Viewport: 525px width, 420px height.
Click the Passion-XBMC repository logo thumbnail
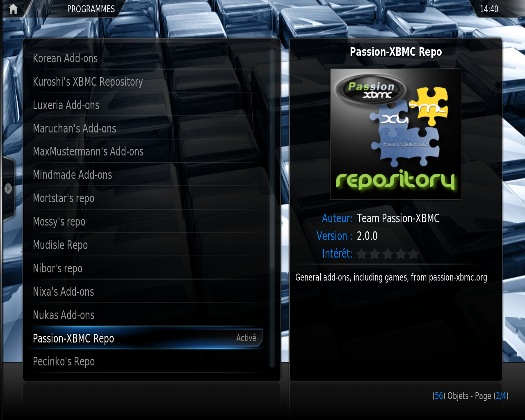(x=396, y=134)
